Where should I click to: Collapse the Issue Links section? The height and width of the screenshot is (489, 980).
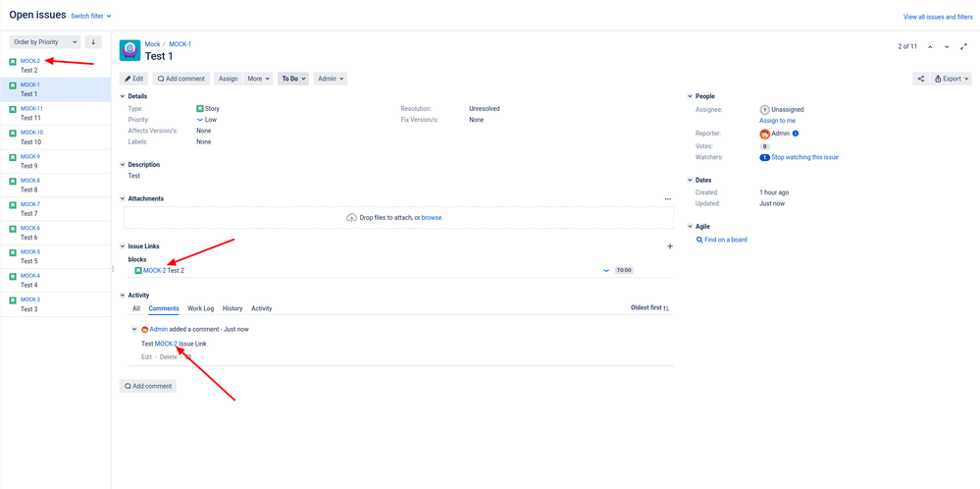point(123,246)
